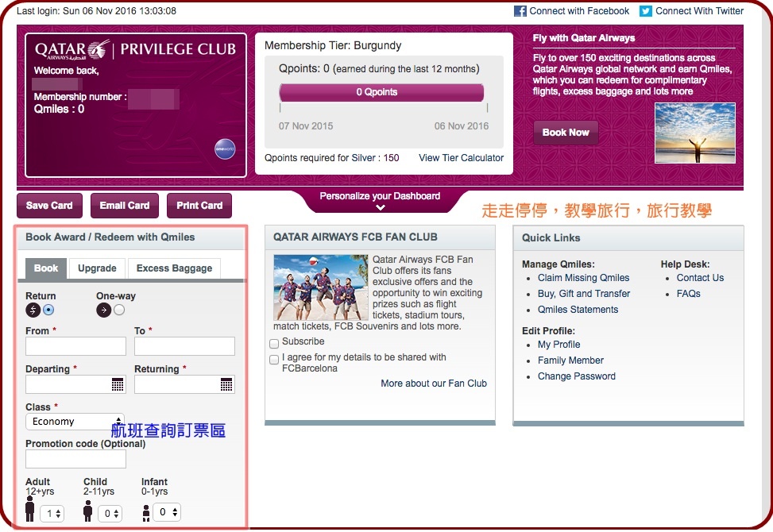Click the Print Card button
The width and height of the screenshot is (773, 532).
(199, 206)
